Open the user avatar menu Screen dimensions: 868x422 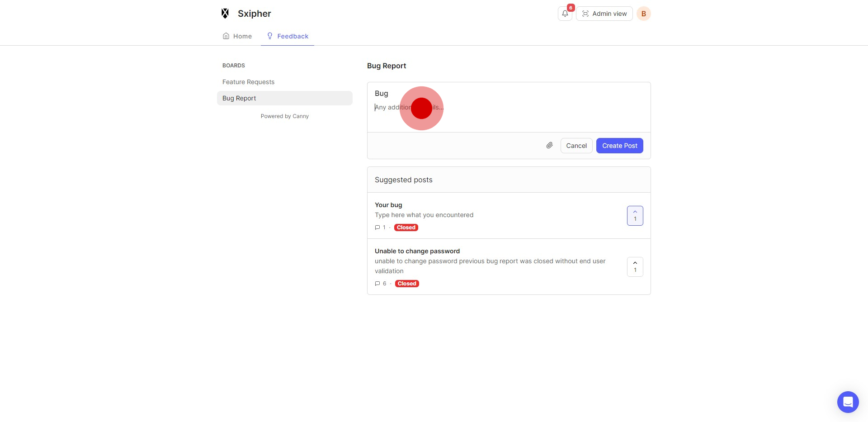[x=643, y=14]
